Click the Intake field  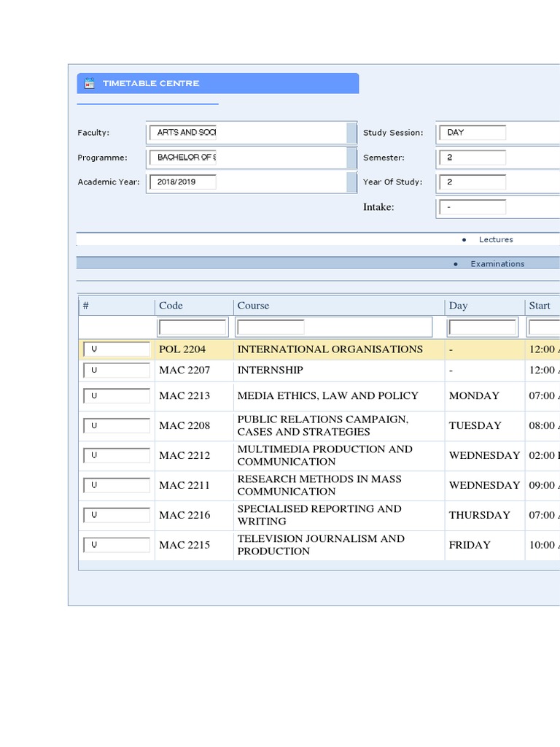(x=472, y=207)
